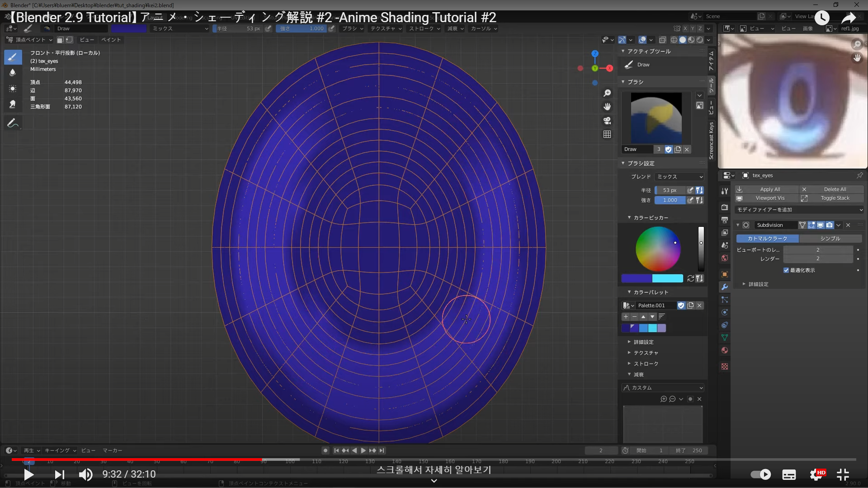868x488 pixels.
Task: Open the モディファイアーを追加 dropdown
Action: pos(799,210)
